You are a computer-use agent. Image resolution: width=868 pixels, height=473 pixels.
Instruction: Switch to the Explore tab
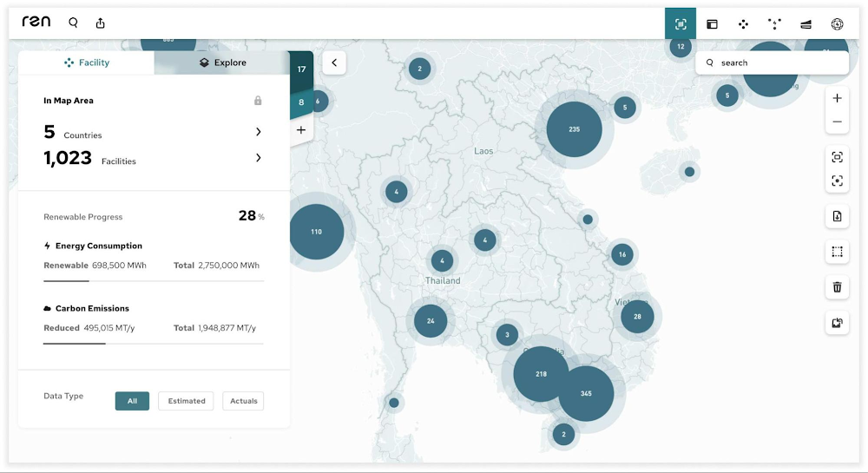(222, 62)
